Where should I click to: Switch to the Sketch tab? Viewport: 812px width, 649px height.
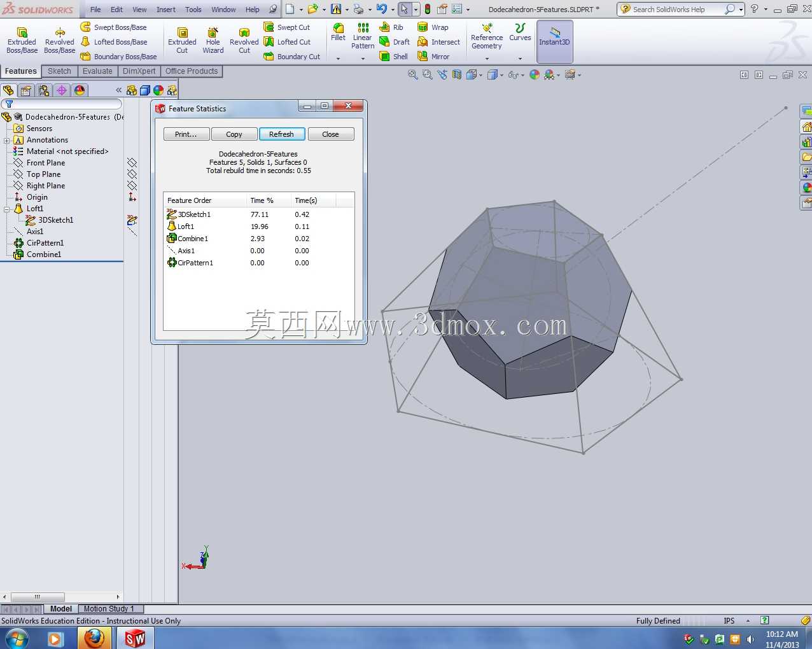pyautogui.click(x=59, y=71)
